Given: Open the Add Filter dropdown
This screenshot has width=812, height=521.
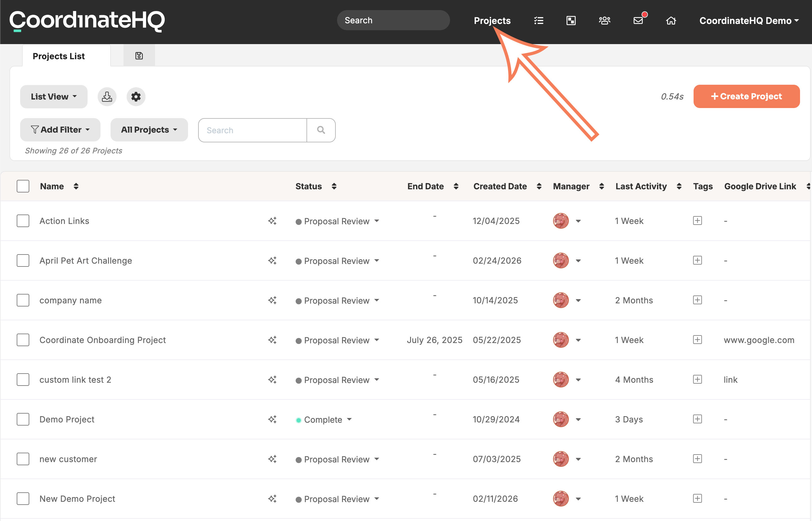Looking at the screenshot, I should (x=60, y=130).
